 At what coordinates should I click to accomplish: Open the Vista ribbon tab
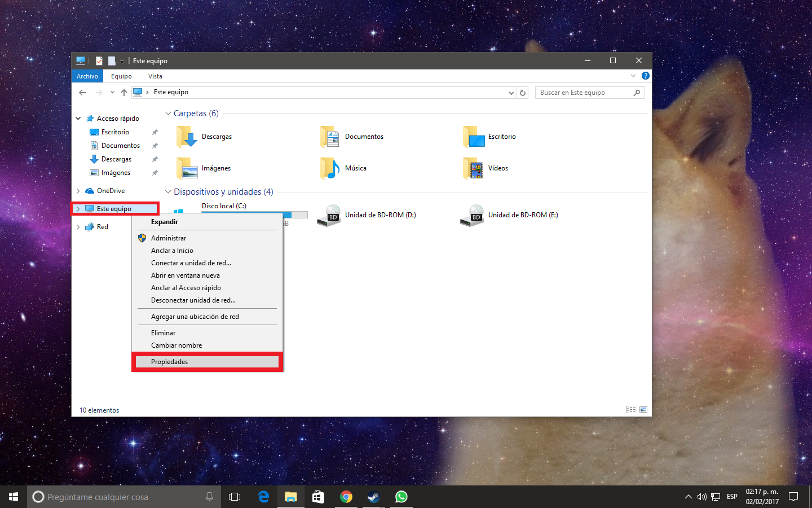click(155, 76)
